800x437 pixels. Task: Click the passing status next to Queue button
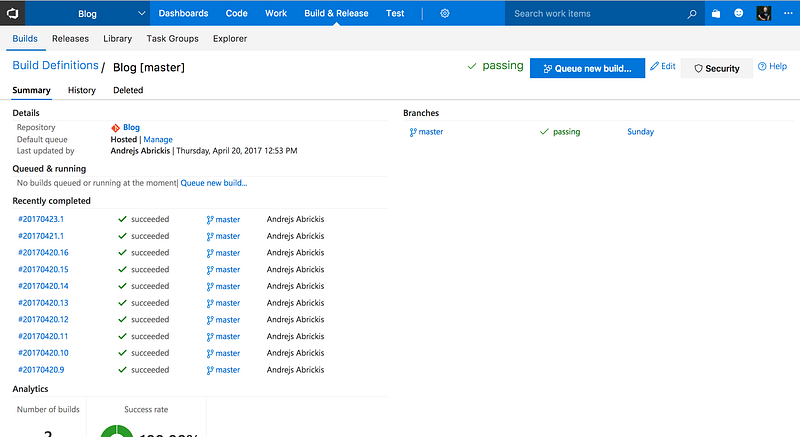pyautogui.click(x=503, y=66)
